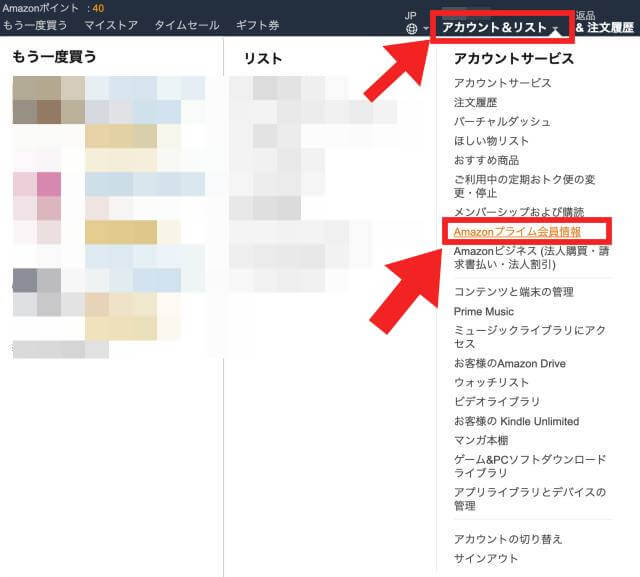Open メンバーシップおよび購読 link

pos(519,211)
